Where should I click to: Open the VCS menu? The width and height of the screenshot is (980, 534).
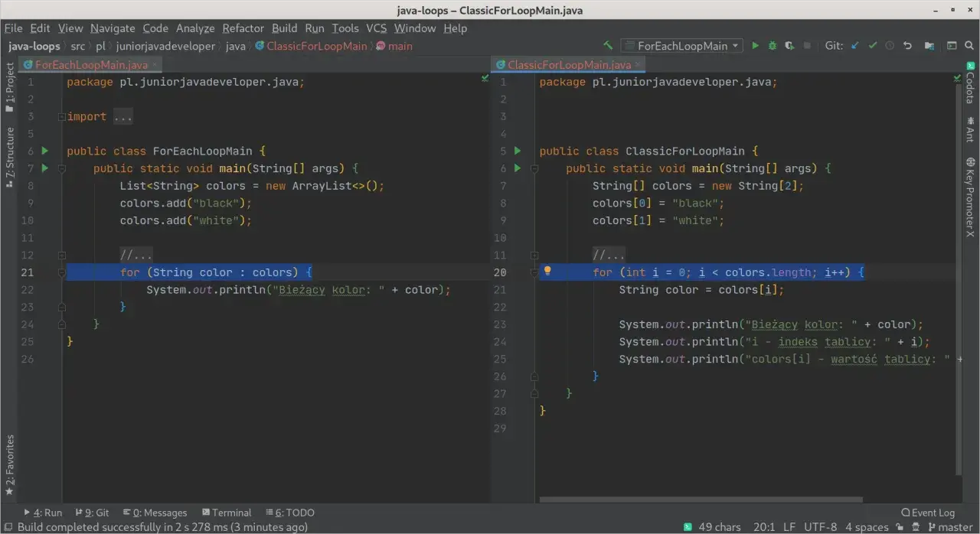[376, 28]
